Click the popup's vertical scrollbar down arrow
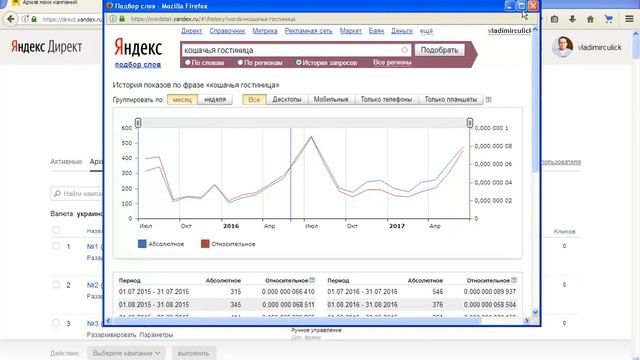 535,313
